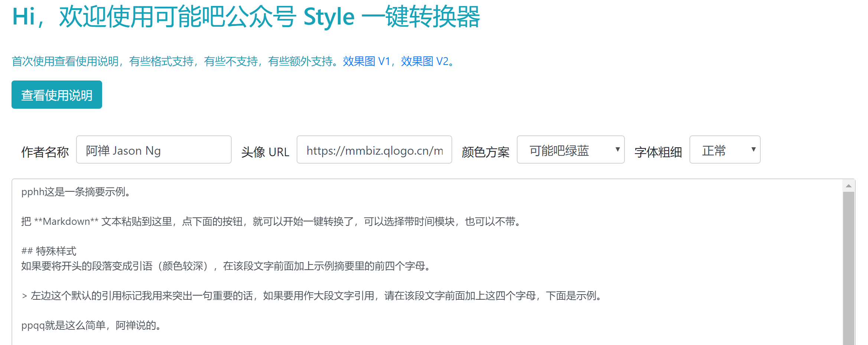Open the 效果图 V2 link
This screenshot has width=868, height=345.
tap(424, 61)
